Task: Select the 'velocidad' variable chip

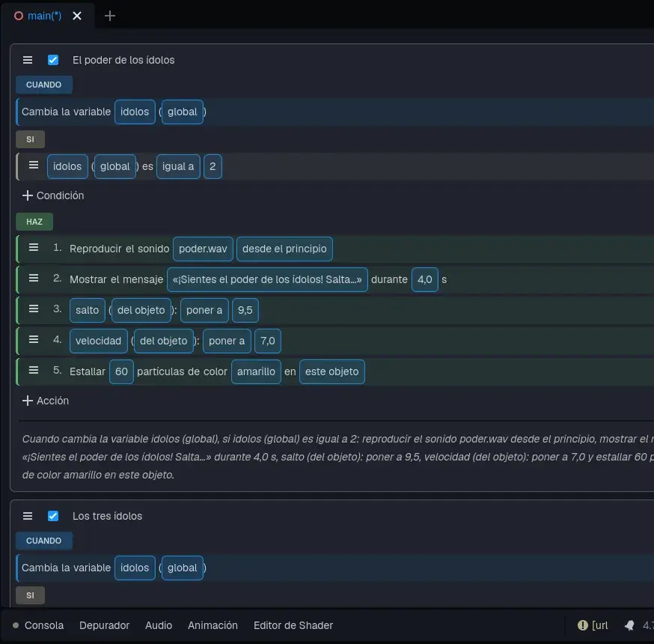Action: click(x=99, y=341)
